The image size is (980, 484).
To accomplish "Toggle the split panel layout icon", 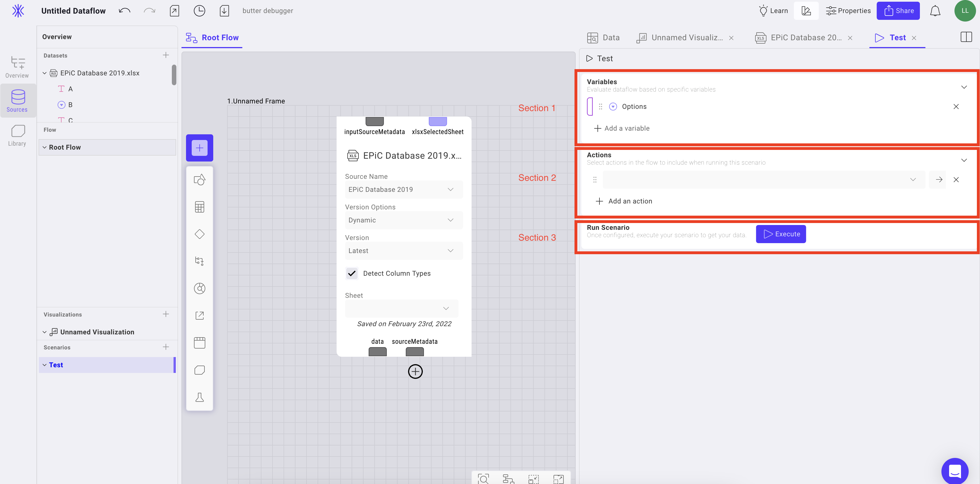I will 966,37.
